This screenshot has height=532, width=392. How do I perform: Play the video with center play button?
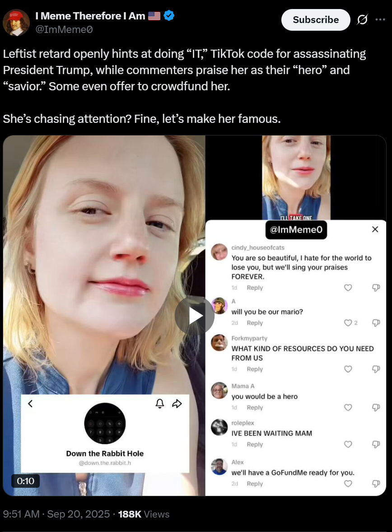tap(195, 316)
